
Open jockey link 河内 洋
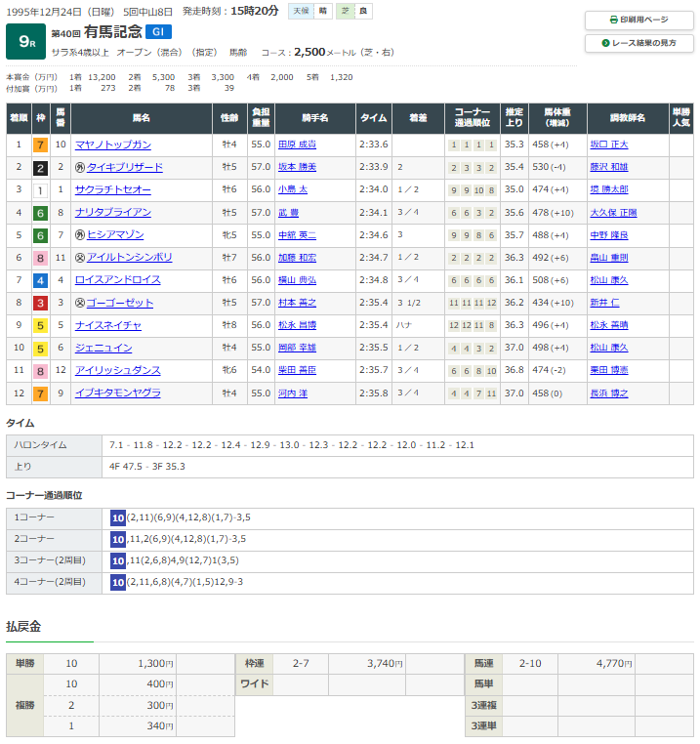(293, 393)
